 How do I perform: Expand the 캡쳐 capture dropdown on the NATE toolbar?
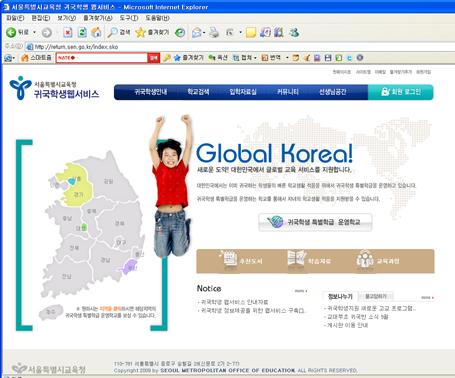(255, 58)
